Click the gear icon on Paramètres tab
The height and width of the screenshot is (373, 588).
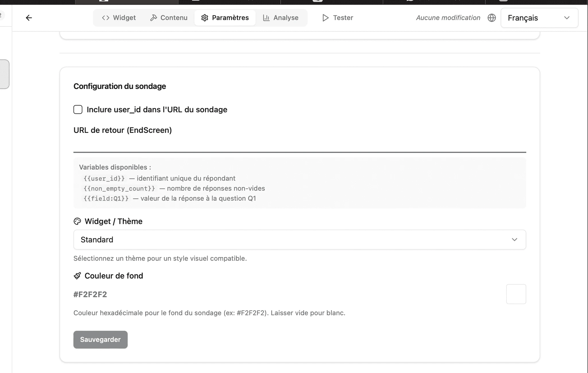click(204, 18)
